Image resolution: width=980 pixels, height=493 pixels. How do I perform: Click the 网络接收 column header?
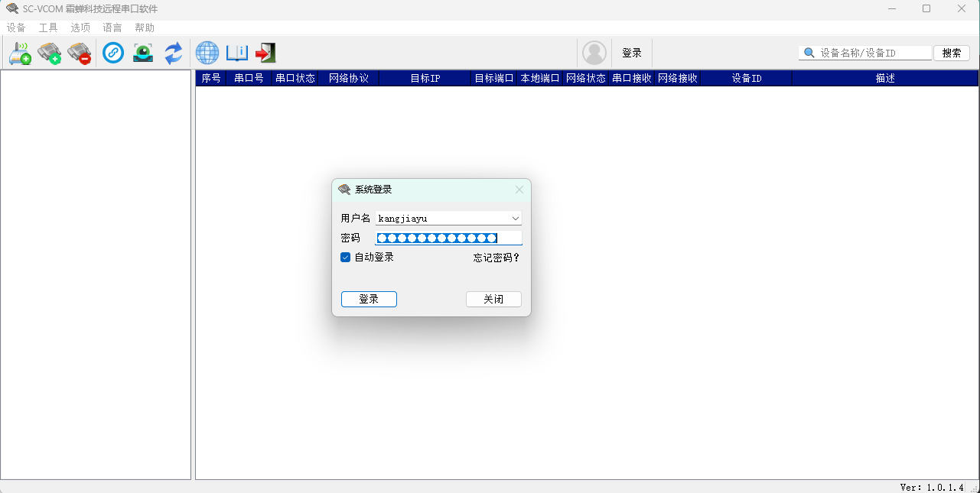pos(678,78)
